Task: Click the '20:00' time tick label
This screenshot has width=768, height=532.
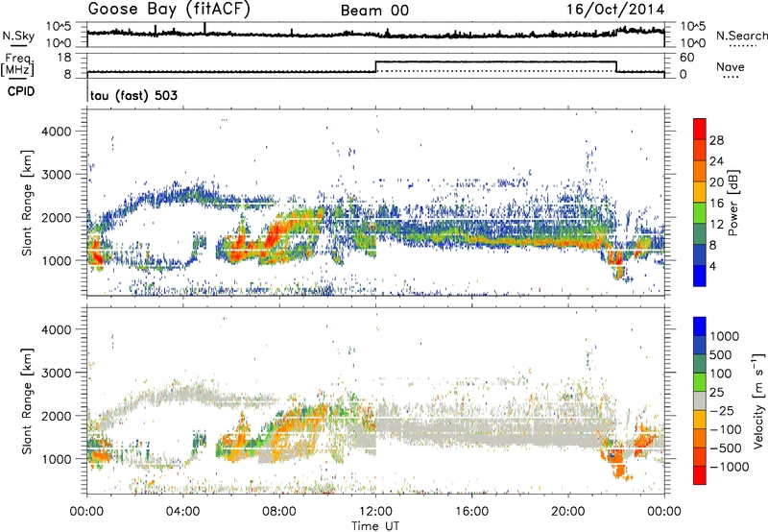Action: (x=568, y=512)
